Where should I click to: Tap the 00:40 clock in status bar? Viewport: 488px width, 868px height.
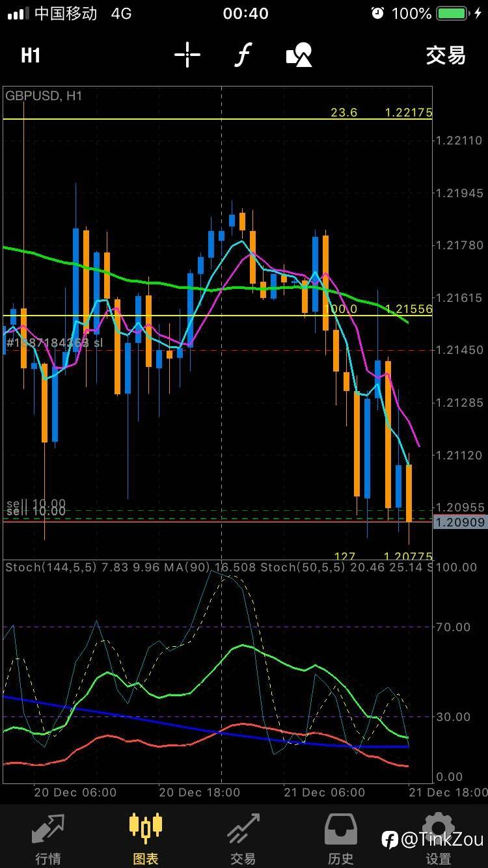tap(245, 13)
